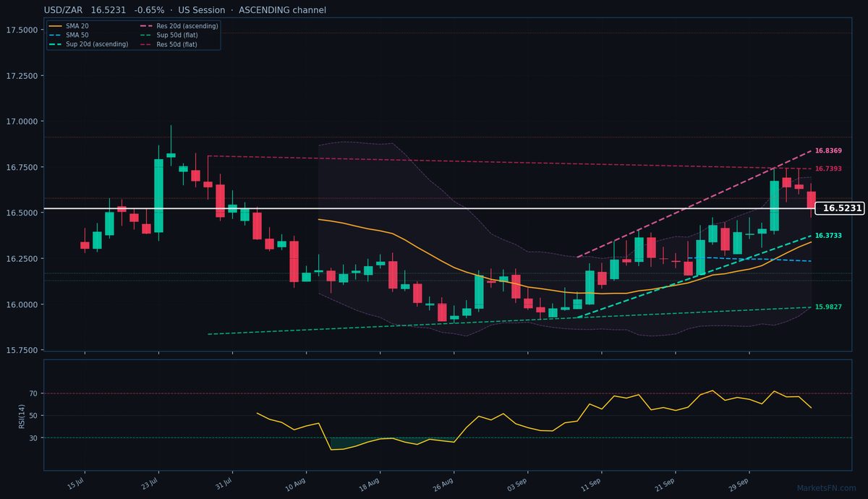Click the RSI 70 overbought level label

(x=33, y=393)
